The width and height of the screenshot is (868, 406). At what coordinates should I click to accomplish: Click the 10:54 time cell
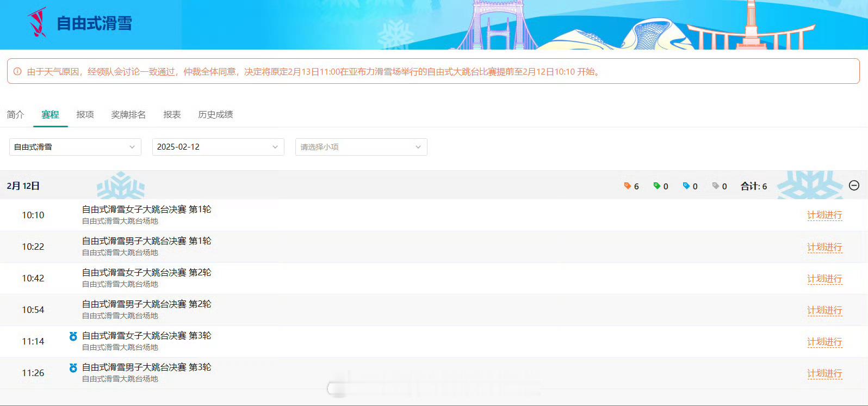point(33,310)
